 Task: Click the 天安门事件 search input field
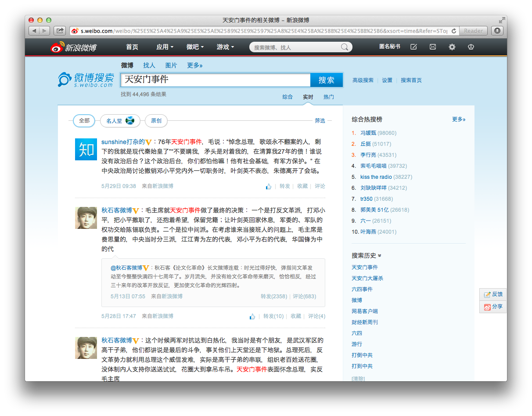pyautogui.click(x=216, y=80)
